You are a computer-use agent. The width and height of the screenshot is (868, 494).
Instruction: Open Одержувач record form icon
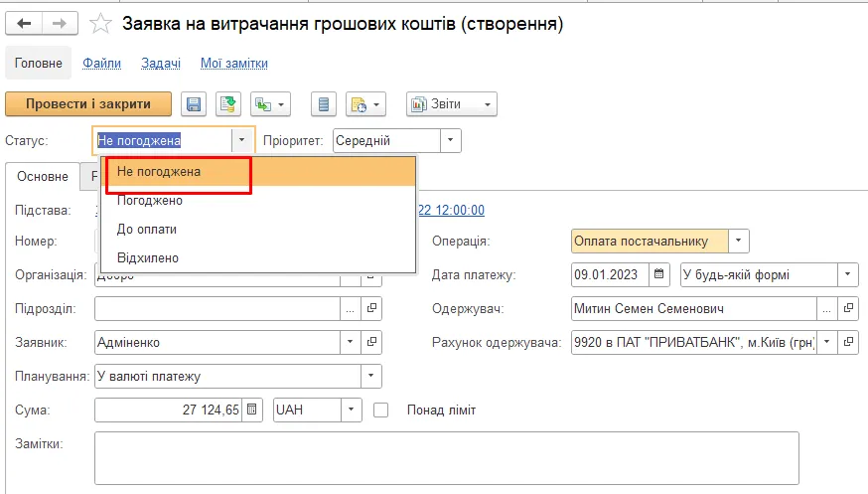pyautogui.click(x=848, y=308)
